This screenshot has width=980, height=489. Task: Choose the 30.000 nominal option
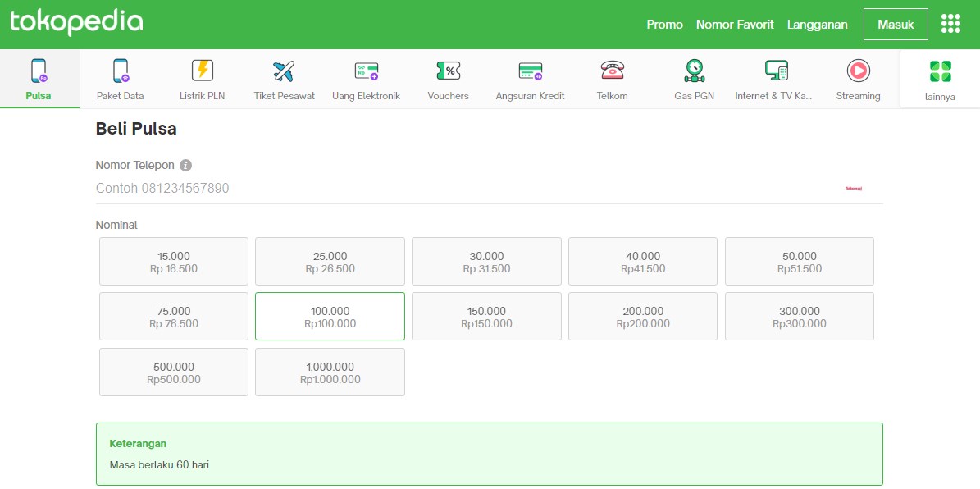point(486,262)
